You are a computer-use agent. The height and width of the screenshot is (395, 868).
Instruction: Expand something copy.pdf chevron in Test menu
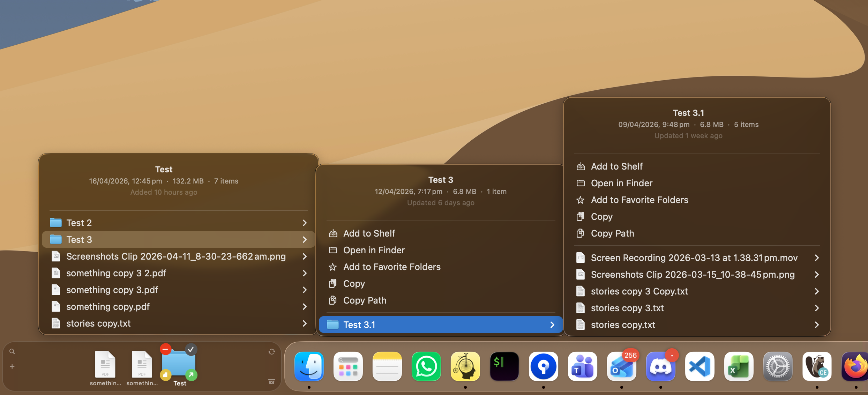pyautogui.click(x=304, y=307)
